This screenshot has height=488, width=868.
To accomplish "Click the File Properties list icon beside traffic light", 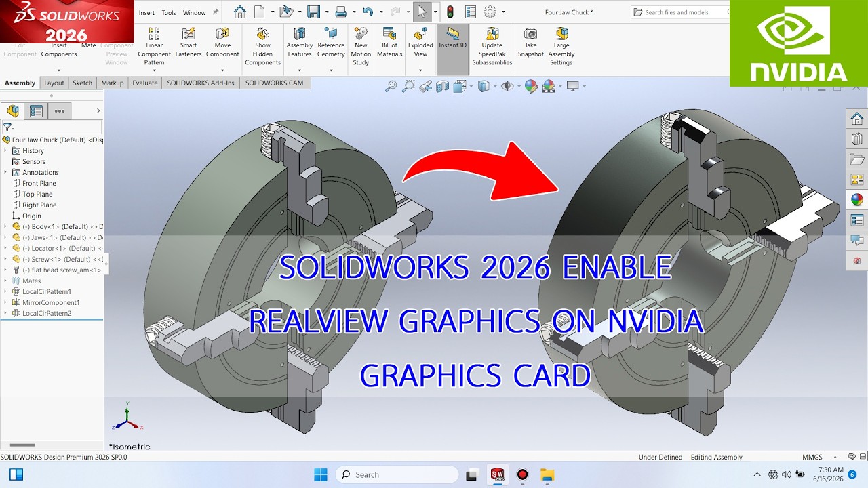I will pyautogui.click(x=470, y=12).
